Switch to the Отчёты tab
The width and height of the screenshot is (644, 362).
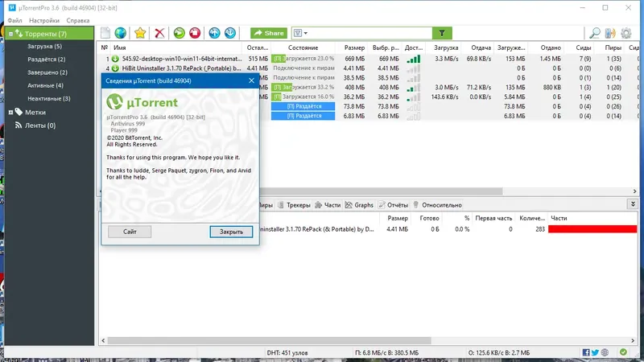[393, 205]
